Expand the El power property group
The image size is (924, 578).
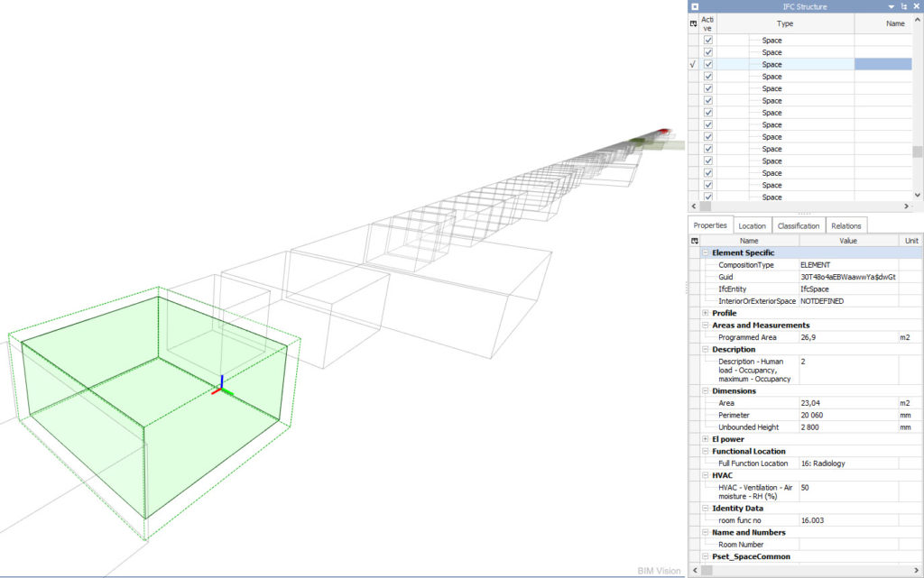pos(705,439)
